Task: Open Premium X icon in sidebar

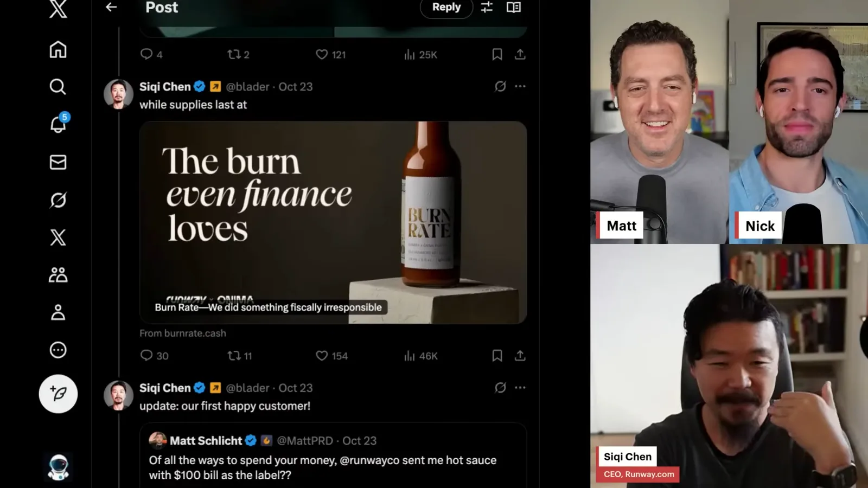Action: [58, 237]
